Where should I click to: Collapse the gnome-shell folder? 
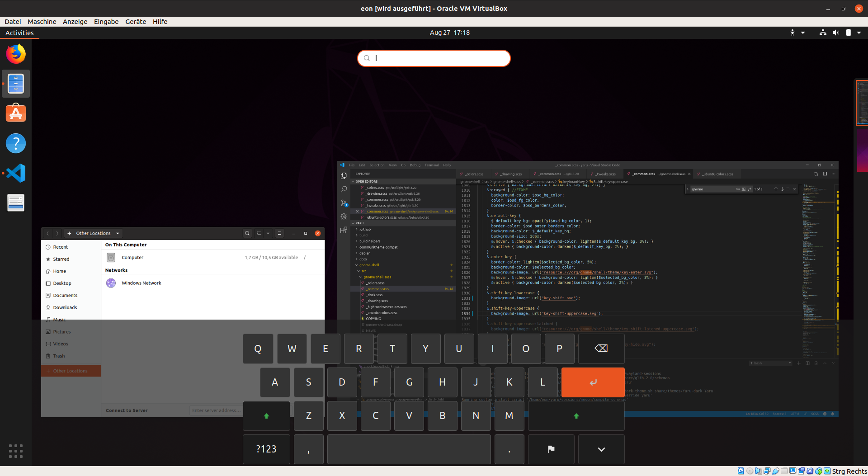coord(368,265)
